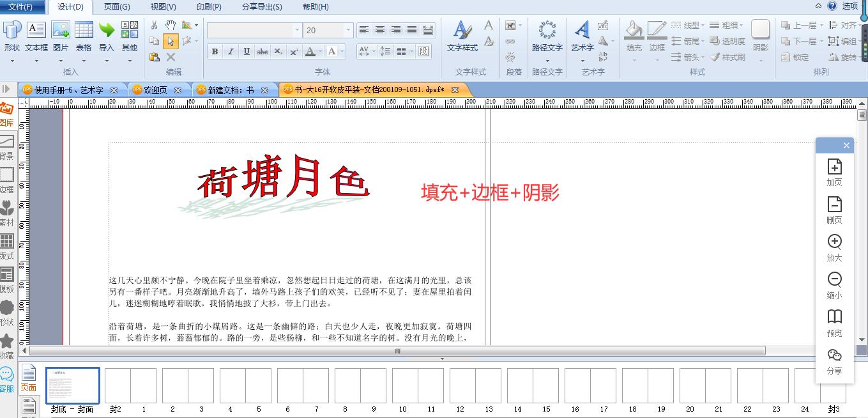Open 线型 line type dropdown
The width and height of the screenshot is (868, 418).
pyautogui.click(x=689, y=25)
